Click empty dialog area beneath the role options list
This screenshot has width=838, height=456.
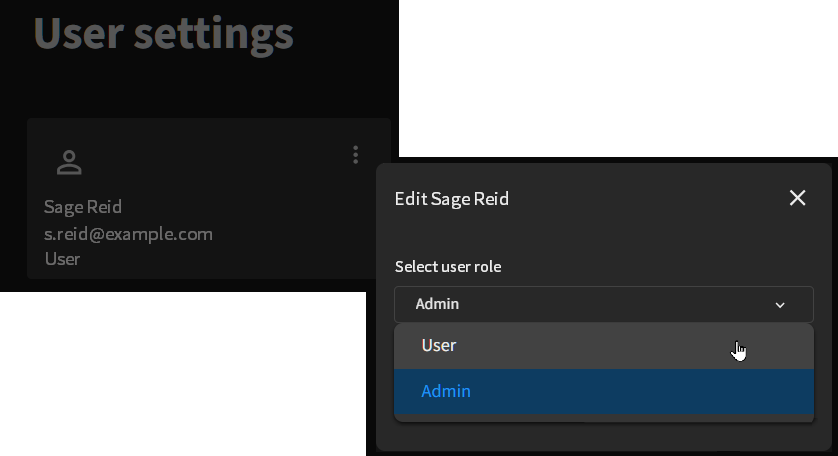(x=604, y=436)
